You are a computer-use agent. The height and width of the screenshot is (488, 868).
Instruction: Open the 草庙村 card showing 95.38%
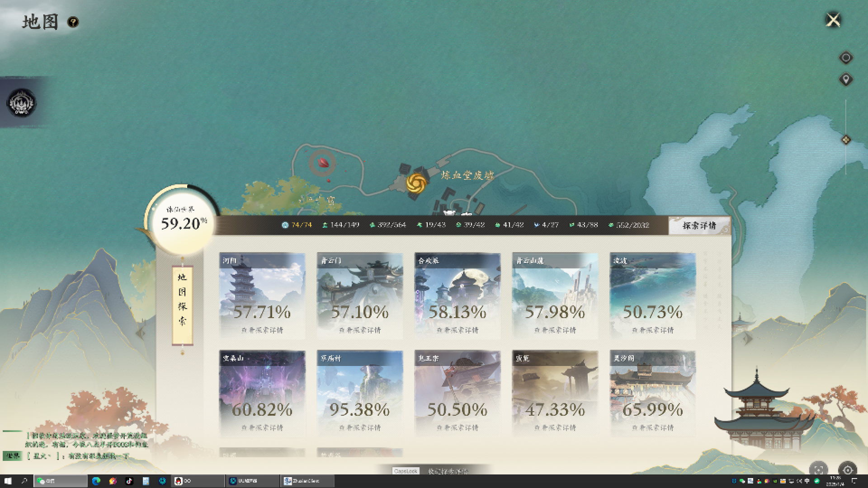[x=360, y=393]
